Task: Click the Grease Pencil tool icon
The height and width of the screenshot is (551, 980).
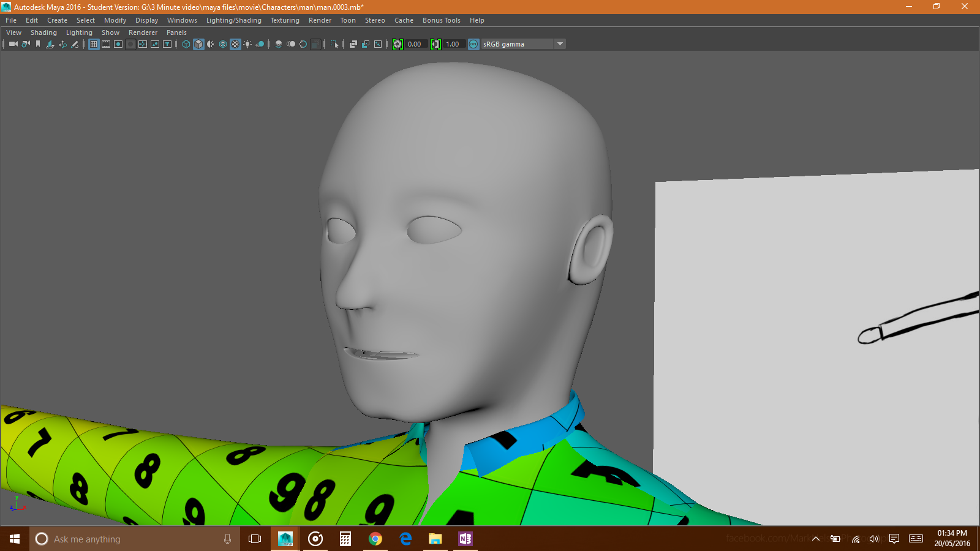Action: coord(75,44)
